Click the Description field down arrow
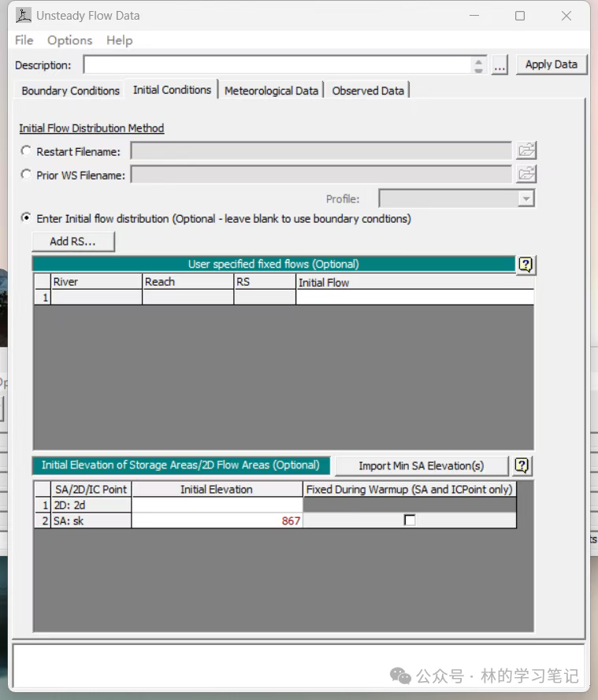This screenshot has width=598, height=700. click(x=478, y=70)
